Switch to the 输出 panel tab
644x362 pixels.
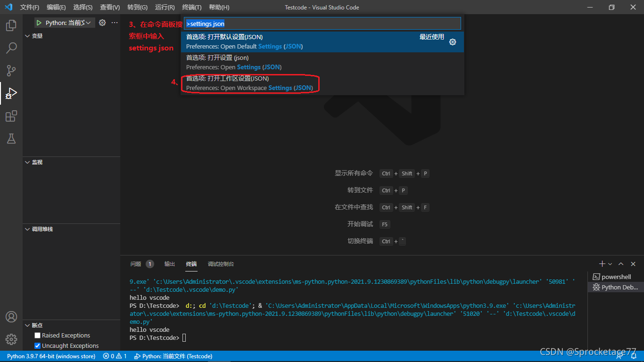point(170,264)
